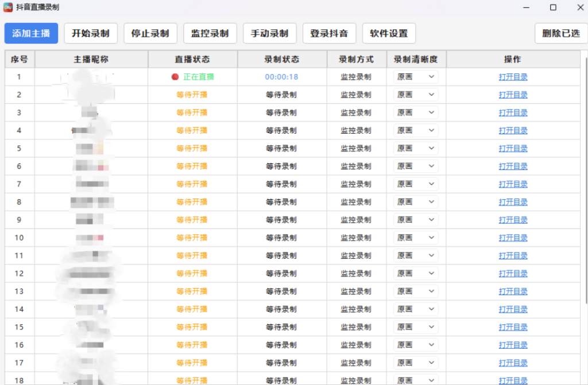Image resolution: width=588 pixels, height=385 pixels.
Task: Open 软件设置 settings
Action: [389, 33]
